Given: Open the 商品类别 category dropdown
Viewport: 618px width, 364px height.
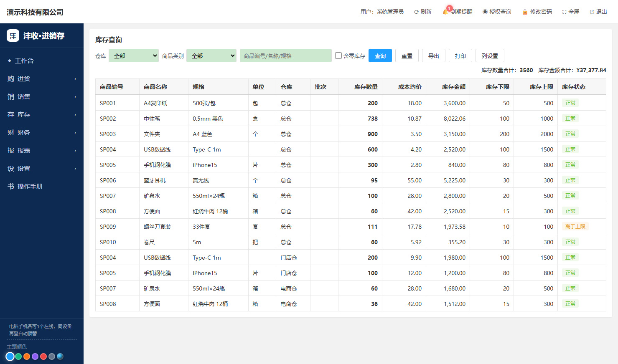Looking at the screenshot, I should [x=211, y=56].
